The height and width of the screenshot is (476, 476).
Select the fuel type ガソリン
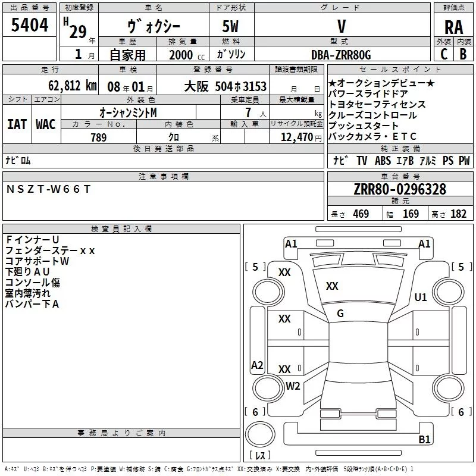(x=231, y=54)
